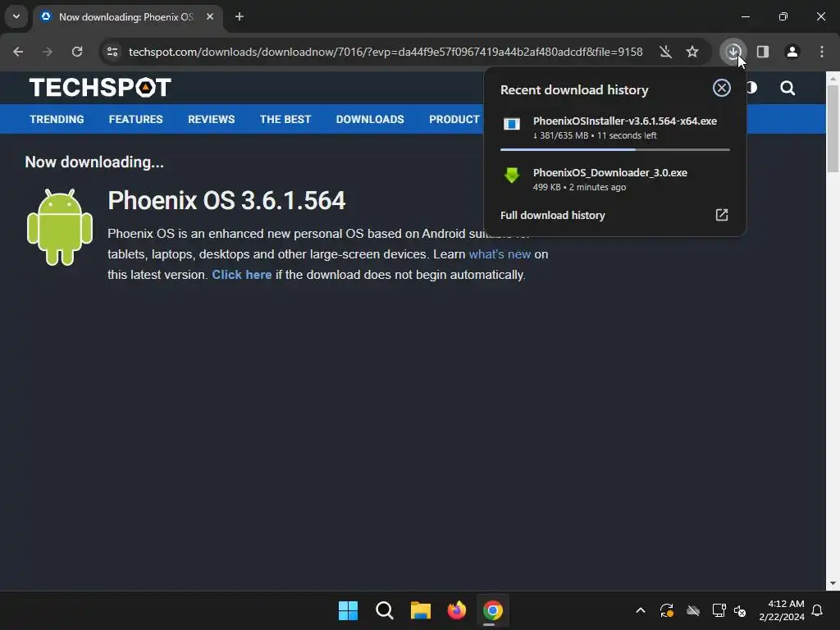Click the page vertical scrollbar thumb
This screenshot has height=630, width=840.
833,128
